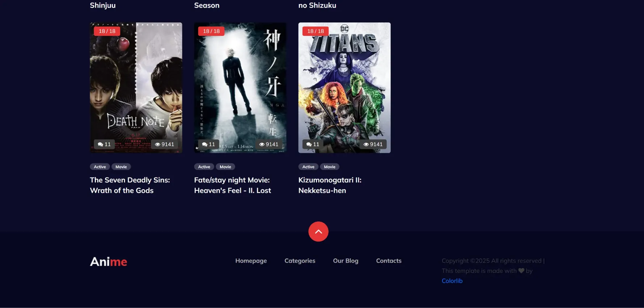
Task: Click Movie tag under Death Note poster
Action: (121, 167)
